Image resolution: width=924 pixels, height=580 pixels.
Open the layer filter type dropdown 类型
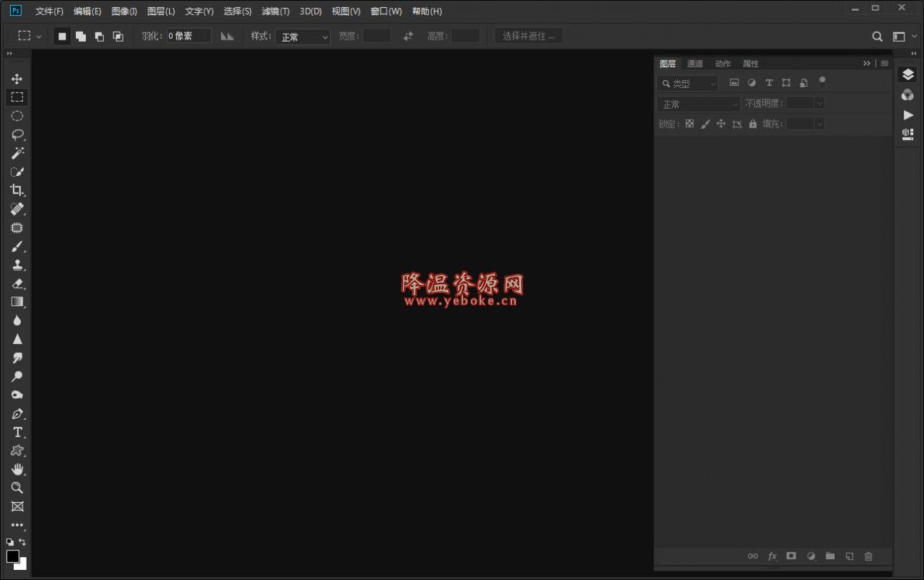click(687, 84)
